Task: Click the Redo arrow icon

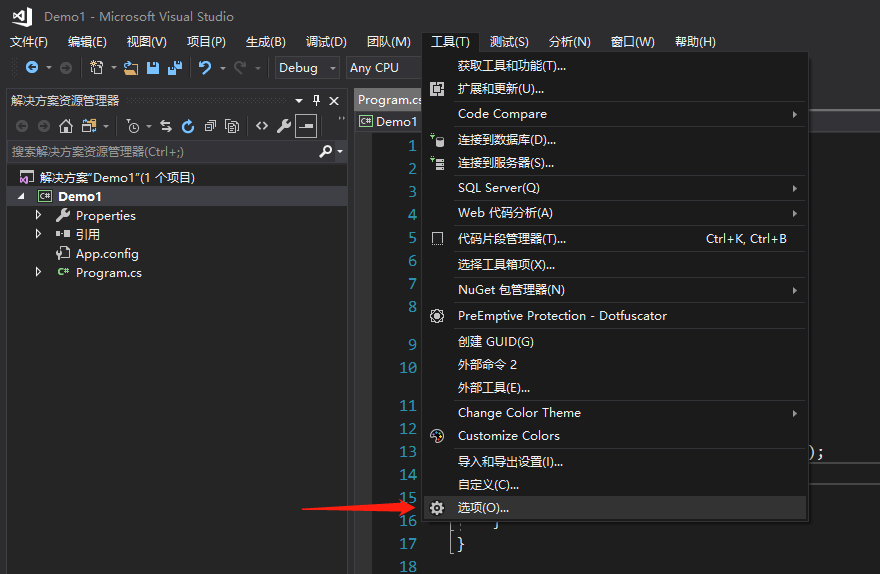Action: 240,68
